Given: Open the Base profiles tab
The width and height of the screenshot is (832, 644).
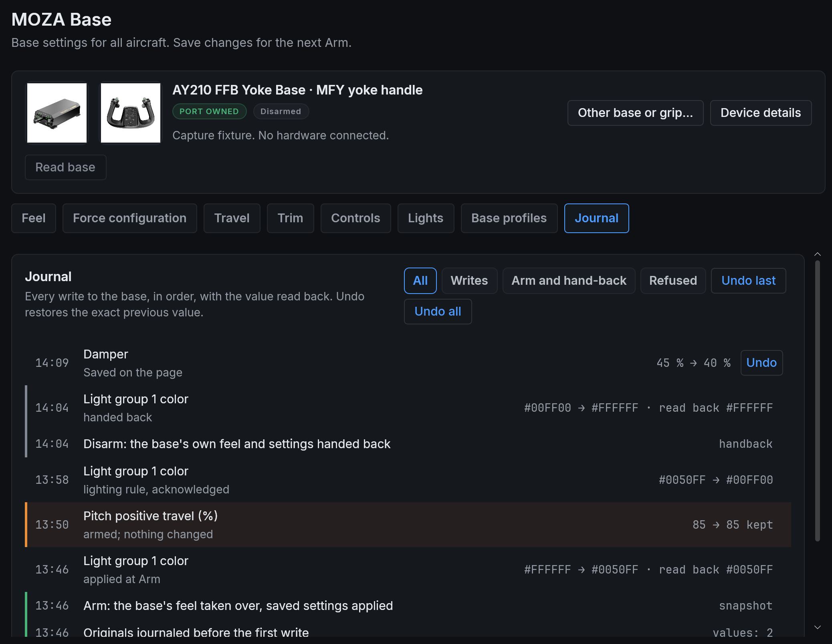Looking at the screenshot, I should tap(509, 218).
